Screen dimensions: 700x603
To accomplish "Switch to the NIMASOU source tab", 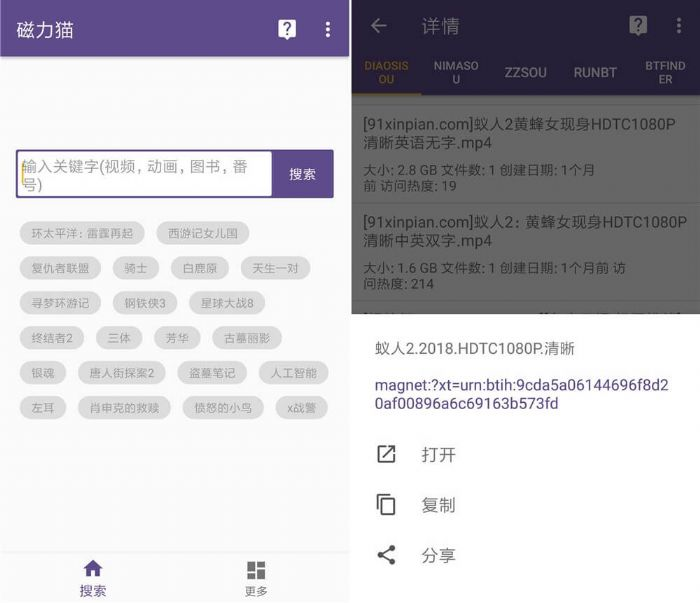I will click(x=456, y=72).
